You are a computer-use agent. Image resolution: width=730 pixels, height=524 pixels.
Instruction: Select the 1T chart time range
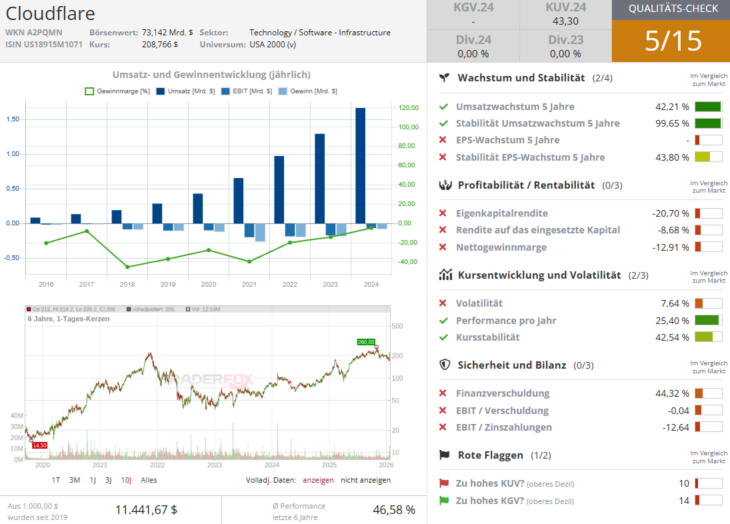[56, 479]
